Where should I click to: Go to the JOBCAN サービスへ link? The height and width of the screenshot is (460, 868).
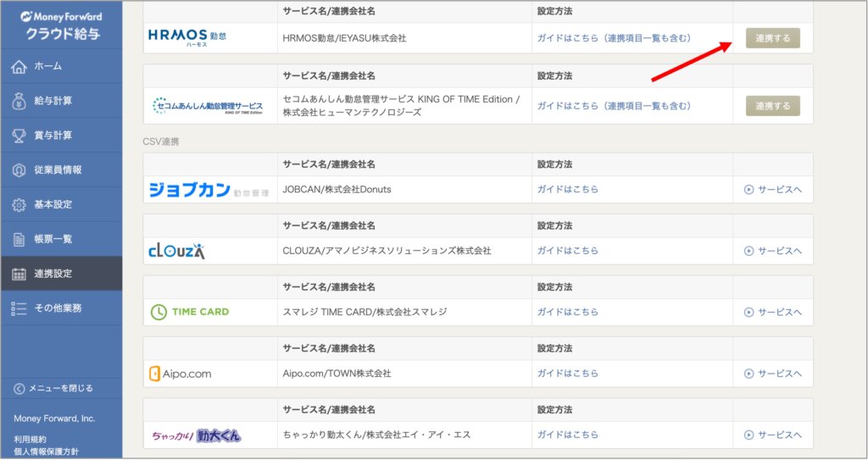[772, 190]
